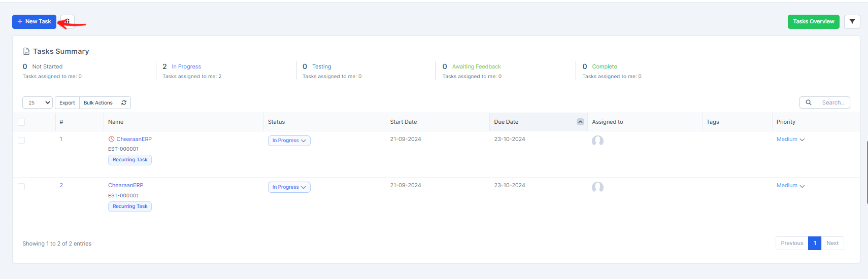The width and height of the screenshot is (868, 279).
Task: Click the filter funnel icon
Action: point(852,22)
